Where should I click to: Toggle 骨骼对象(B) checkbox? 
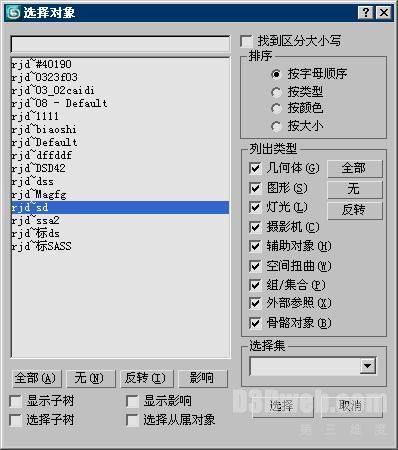(x=255, y=323)
